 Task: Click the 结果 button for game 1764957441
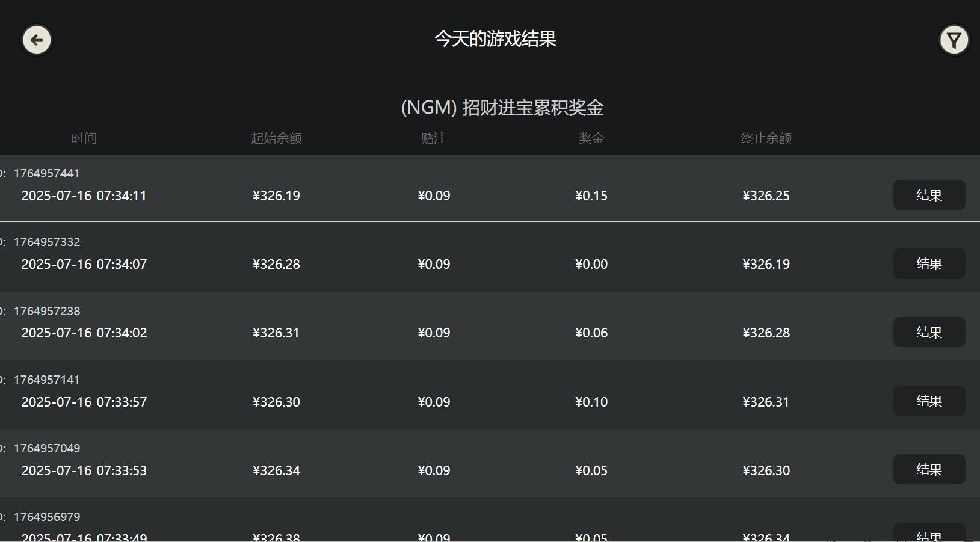[929, 195]
